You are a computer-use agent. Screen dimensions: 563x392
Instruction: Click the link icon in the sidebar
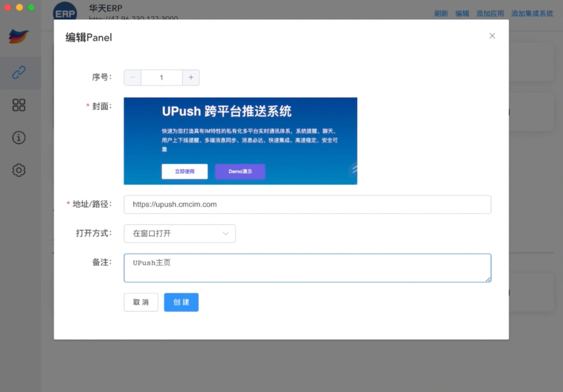tap(19, 73)
